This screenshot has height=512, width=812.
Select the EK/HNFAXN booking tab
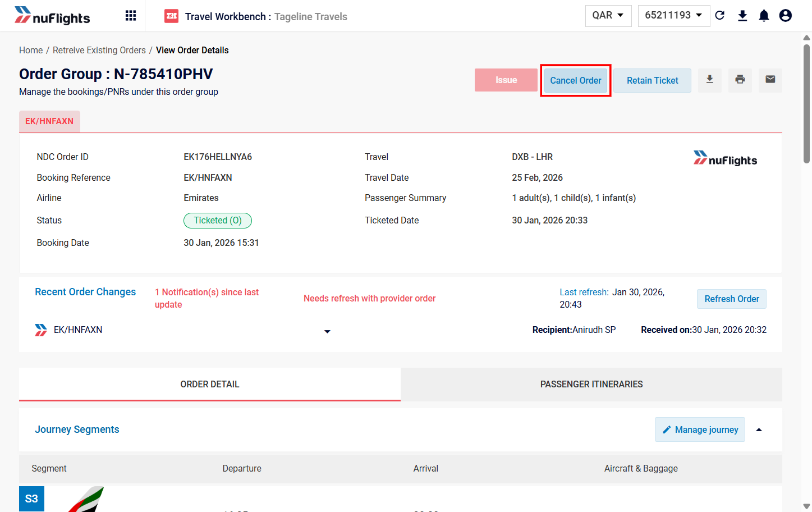[x=49, y=121]
